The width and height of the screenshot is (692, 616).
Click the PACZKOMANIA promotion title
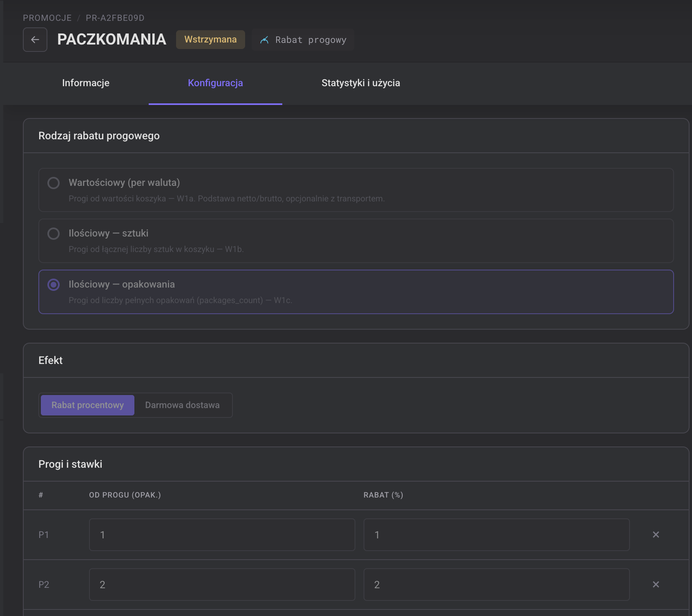(x=112, y=40)
